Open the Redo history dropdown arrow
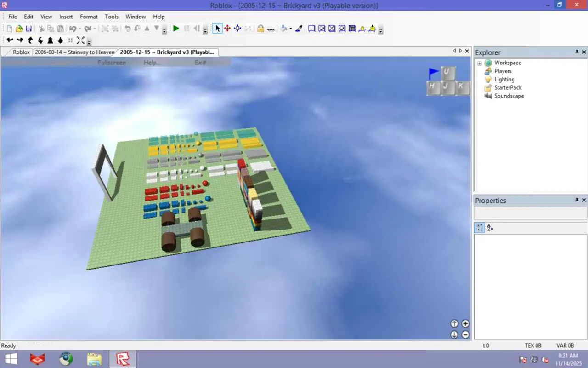588x368 pixels. [x=94, y=29]
